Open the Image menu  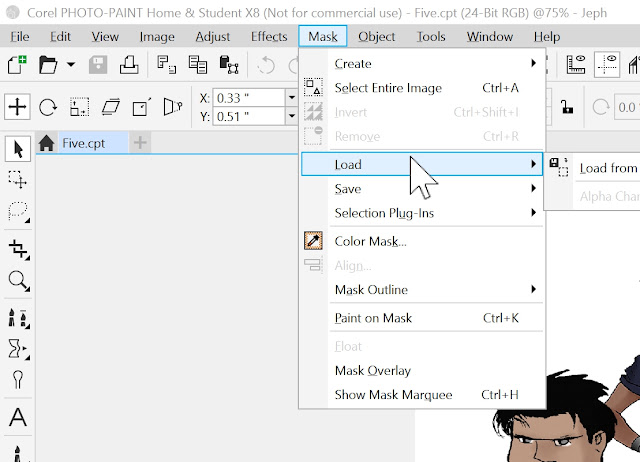point(157,37)
